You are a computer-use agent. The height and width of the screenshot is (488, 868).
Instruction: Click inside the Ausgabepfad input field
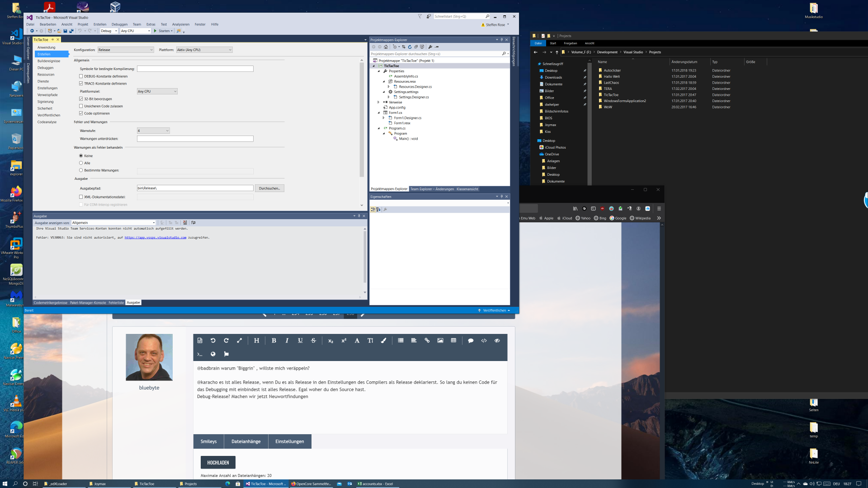[x=195, y=188]
